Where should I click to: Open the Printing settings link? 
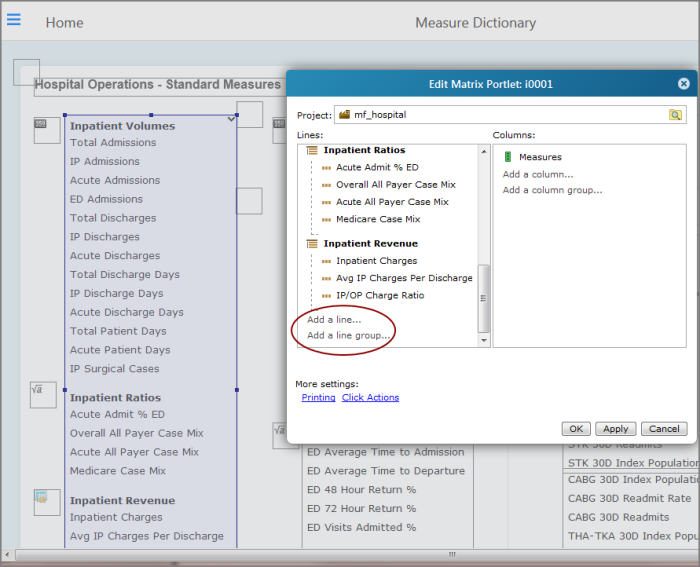[x=318, y=397]
